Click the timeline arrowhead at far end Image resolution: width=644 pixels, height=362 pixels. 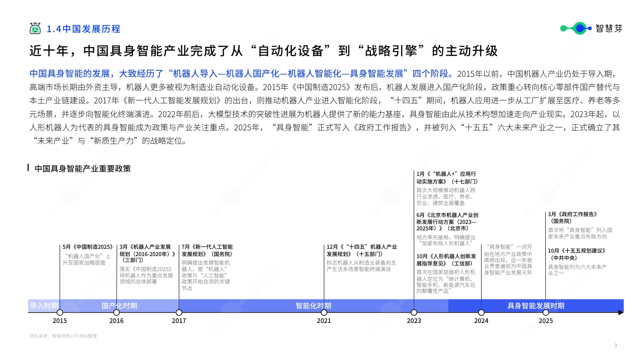tap(621, 312)
